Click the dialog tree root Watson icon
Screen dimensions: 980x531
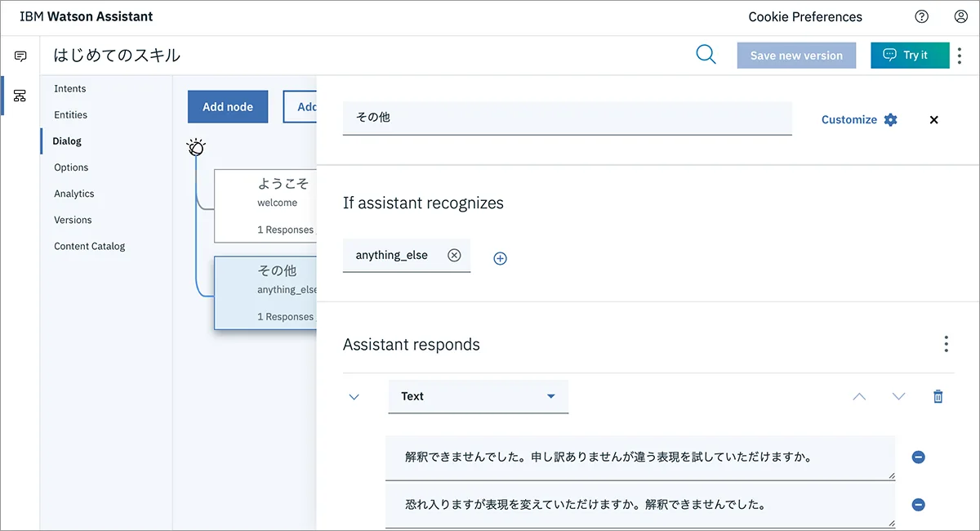pyautogui.click(x=196, y=147)
